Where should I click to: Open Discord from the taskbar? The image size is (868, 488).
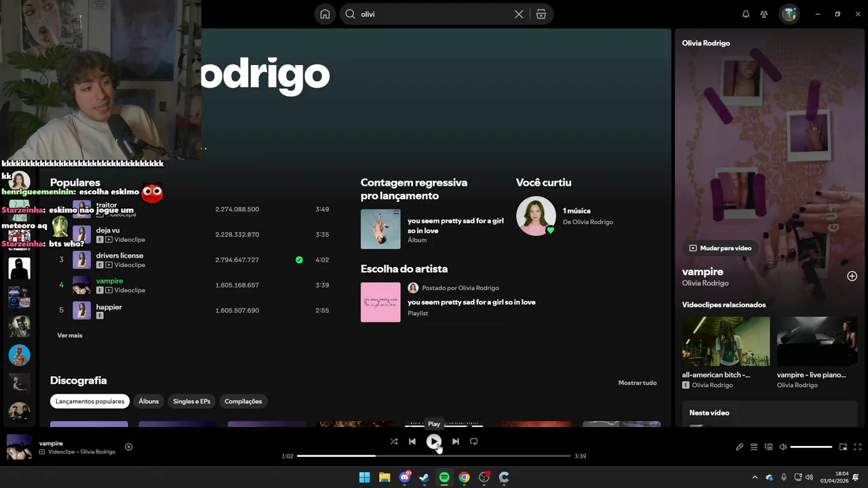point(405,477)
